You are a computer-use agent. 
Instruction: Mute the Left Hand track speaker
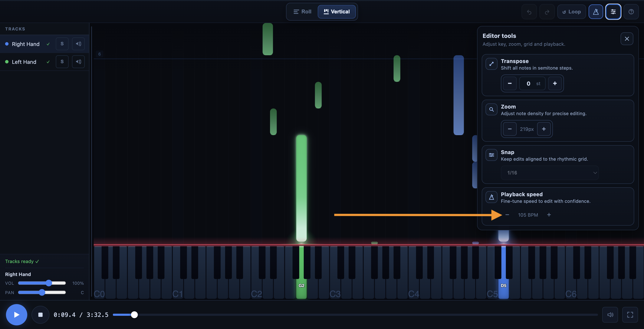tap(78, 62)
